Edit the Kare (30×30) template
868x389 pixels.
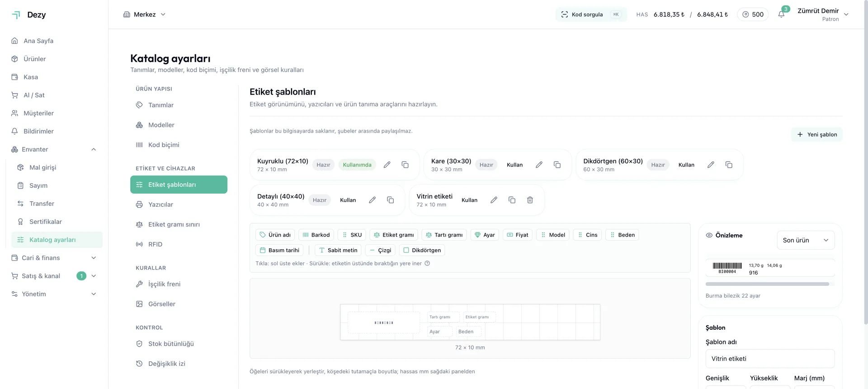point(539,165)
